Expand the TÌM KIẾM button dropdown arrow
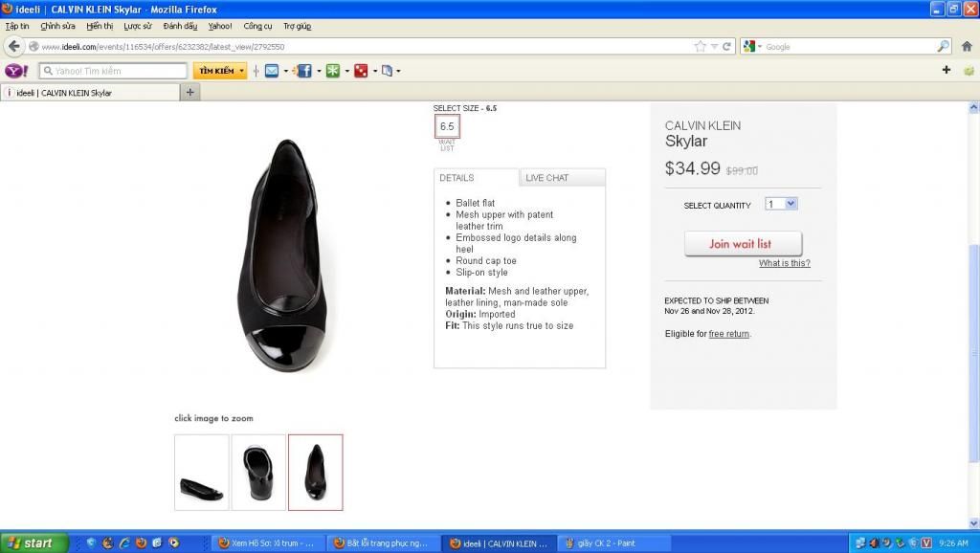 241,71
